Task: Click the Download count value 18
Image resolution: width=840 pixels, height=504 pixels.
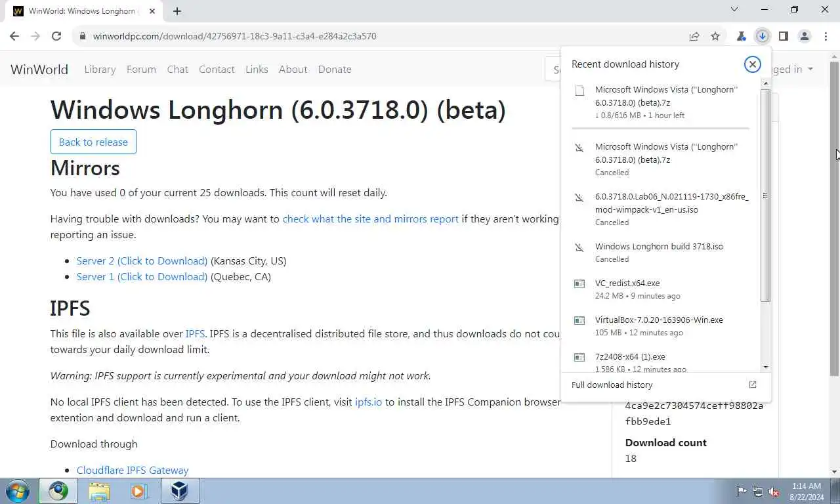Action: (631, 459)
